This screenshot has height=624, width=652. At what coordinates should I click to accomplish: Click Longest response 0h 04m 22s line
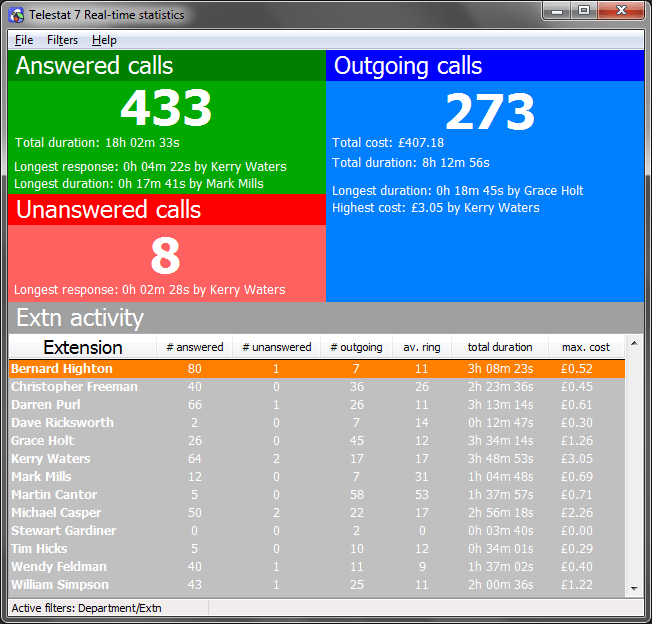coord(150,167)
